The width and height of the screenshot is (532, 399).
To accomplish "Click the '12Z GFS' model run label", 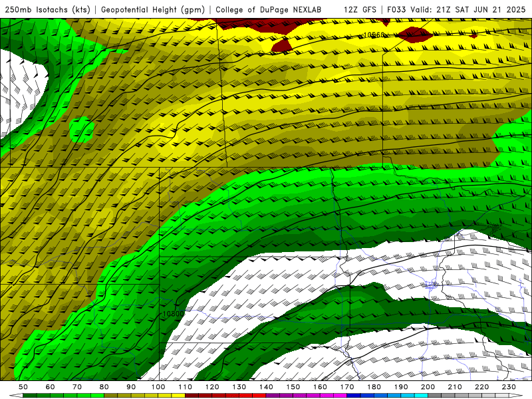I will pyautogui.click(x=360, y=9).
